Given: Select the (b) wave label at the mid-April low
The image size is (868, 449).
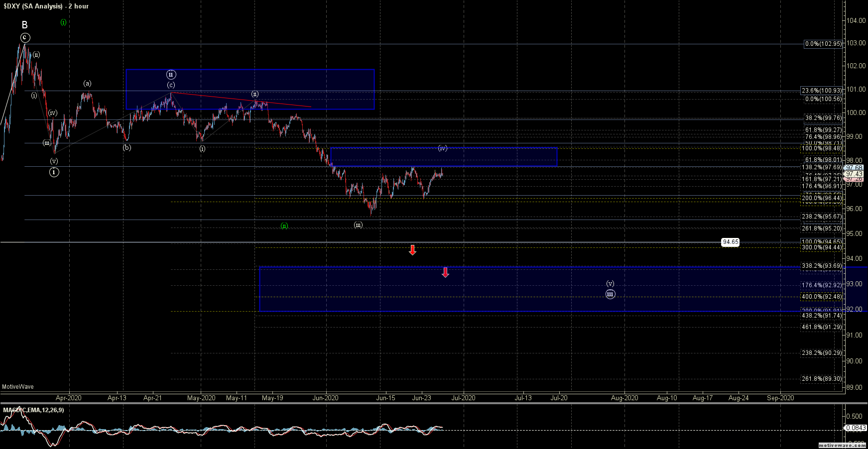Looking at the screenshot, I should [x=127, y=147].
